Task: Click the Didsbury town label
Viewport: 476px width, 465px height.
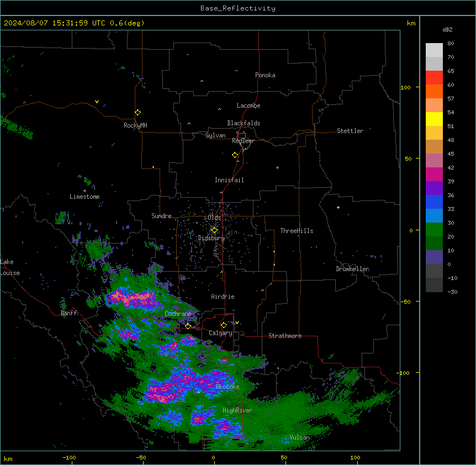Action: pyautogui.click(x=211, y=238)
